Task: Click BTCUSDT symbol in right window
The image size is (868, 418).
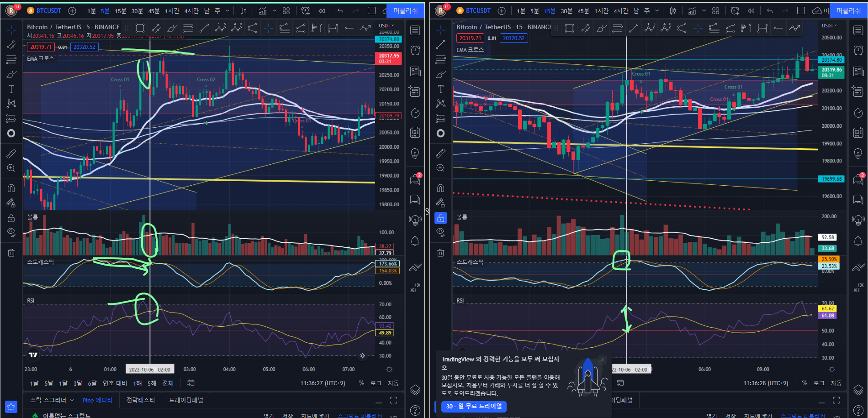Action: point(478,10)
